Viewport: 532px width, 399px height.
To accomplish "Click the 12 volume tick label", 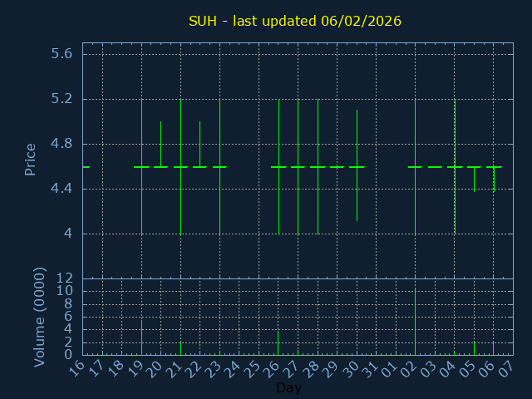I will point(64,278).
